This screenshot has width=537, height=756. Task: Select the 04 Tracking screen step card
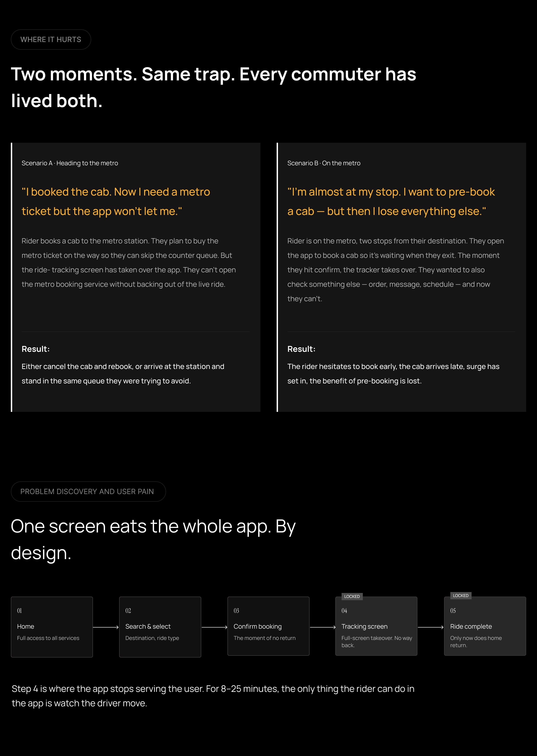(376, 626)
